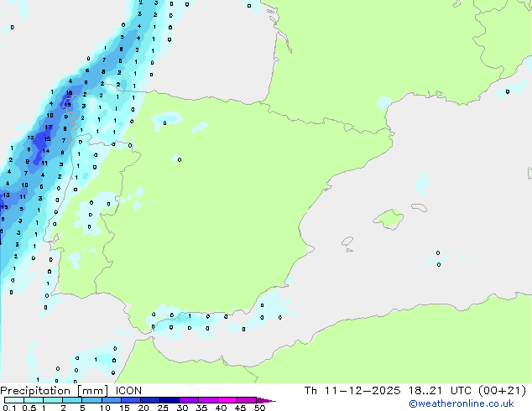
Task: Click the '(00+21)' forecast run text
Action: coord(502,391)
